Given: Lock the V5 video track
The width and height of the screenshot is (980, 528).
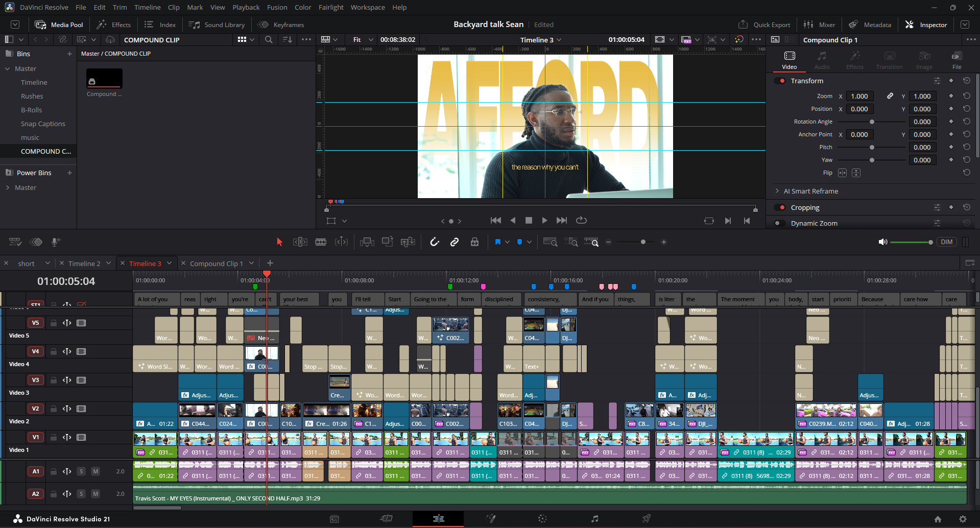Looking at the screenshot, I should (53, 323).
